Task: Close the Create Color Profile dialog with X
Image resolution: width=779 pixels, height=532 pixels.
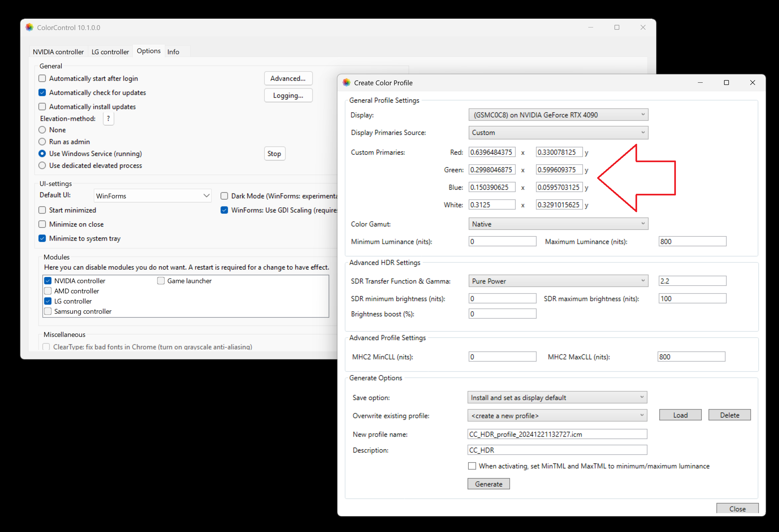Action: point(752,83)
